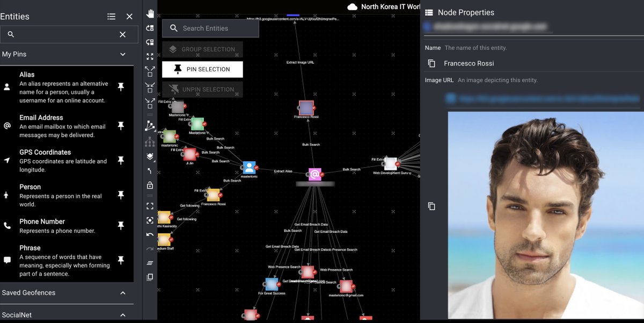644x323 pixels.
Task: Expand the Saved Geofences section
Action: tap(123, 293)
